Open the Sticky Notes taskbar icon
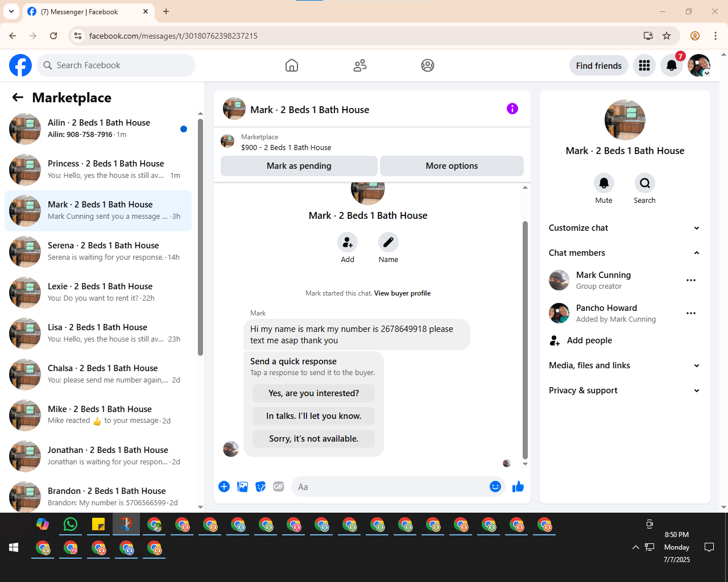Image resolution: width=728 pixels, height=582 pixels. pos(98,524)
